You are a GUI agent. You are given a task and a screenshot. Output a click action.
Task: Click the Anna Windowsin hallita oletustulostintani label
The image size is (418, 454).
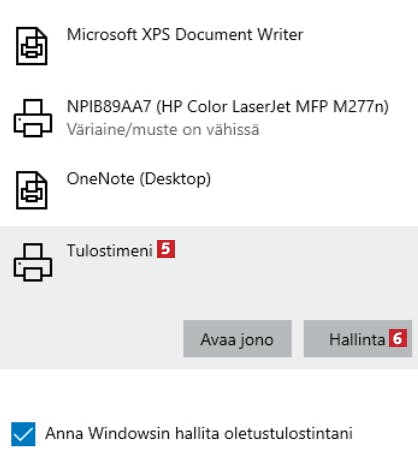(x=199, y=433)
